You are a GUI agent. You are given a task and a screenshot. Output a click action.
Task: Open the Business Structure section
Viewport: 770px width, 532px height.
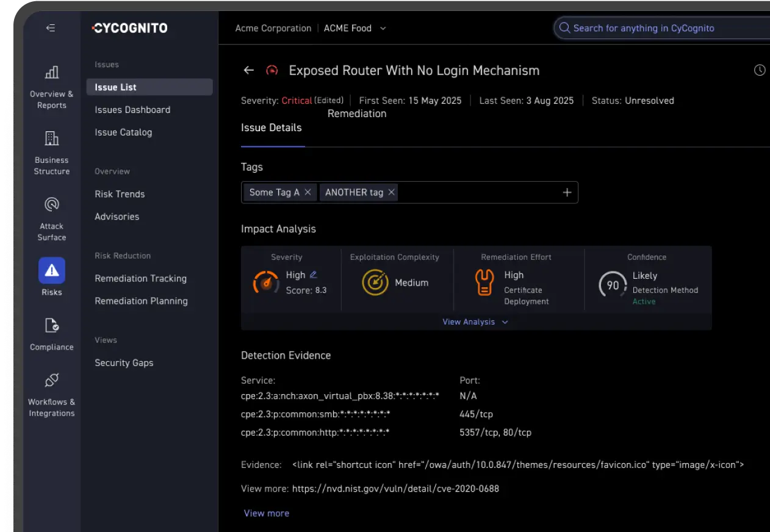[52, 153]
